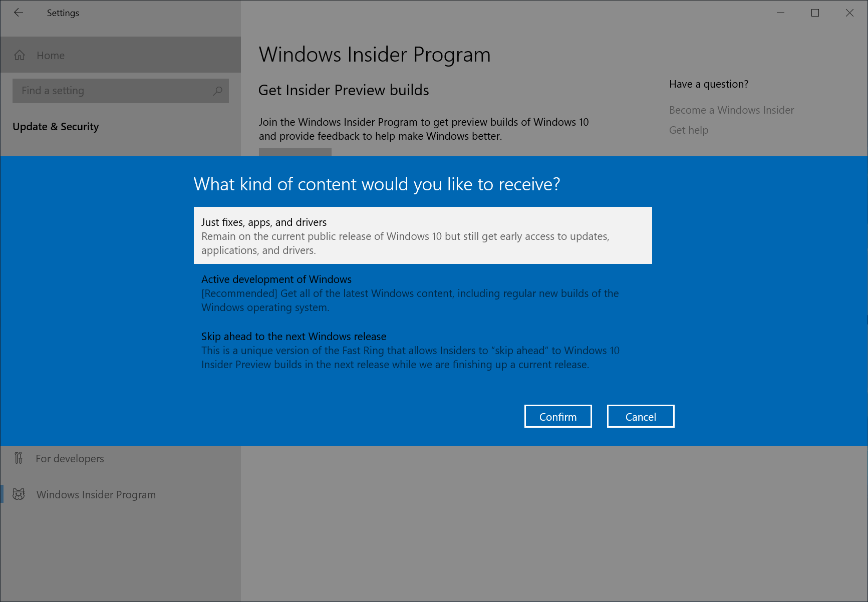Minimize the Settings window
Viewport: 868px width, 602px height.
pos(780,13)
